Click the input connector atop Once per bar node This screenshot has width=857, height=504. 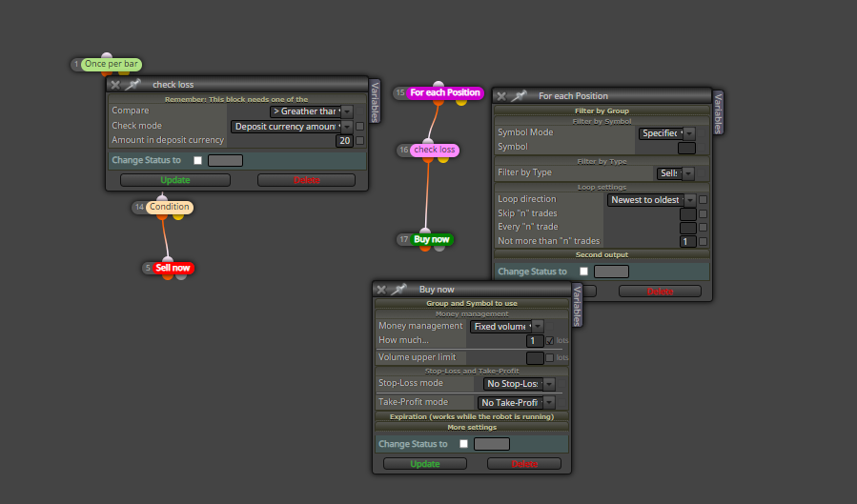pyautogui.click(x=107, y=56)
